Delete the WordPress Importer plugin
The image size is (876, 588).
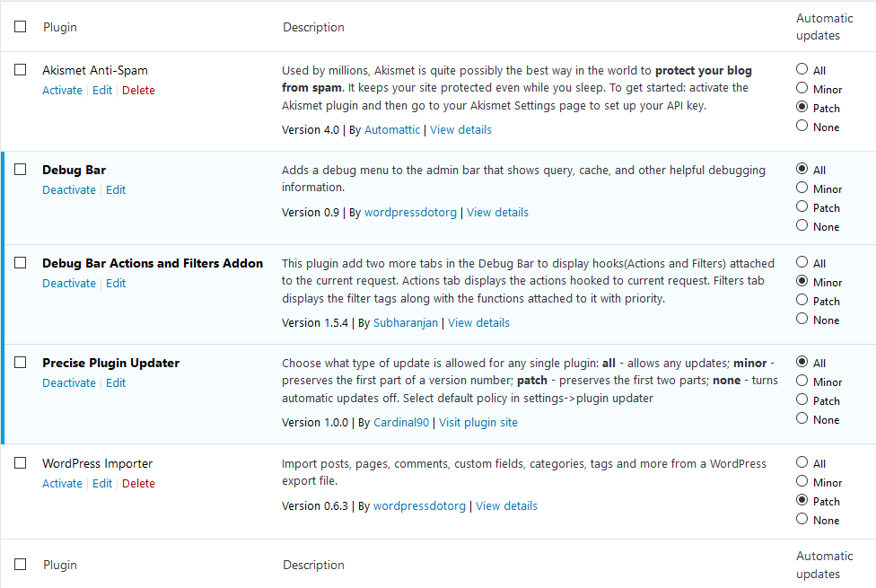138,484
